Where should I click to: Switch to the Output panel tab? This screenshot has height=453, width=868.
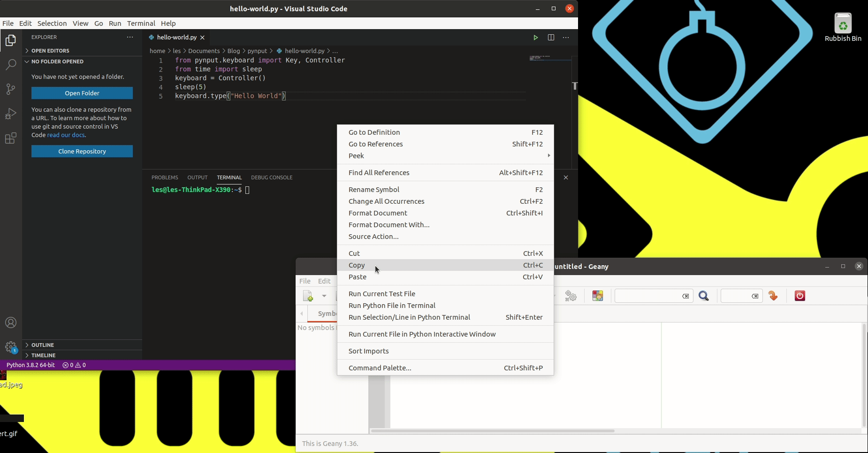pyautogui.click(x=197, y=177)
